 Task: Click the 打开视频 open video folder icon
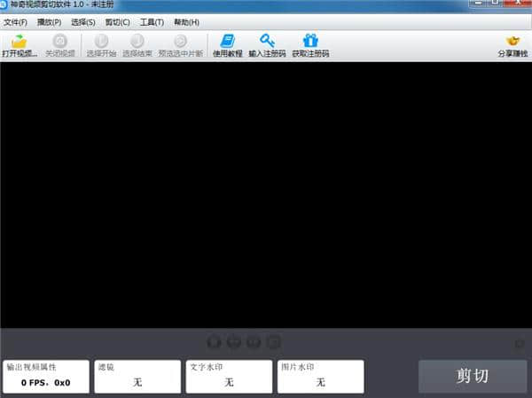[20, 42]
